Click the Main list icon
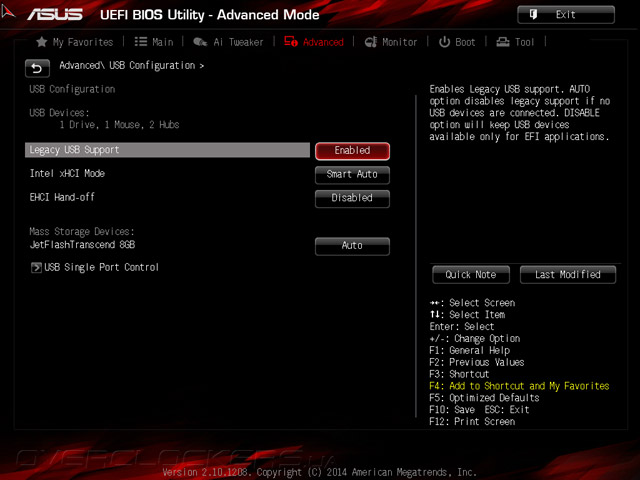This screenshot has height=480, width=640. 141,42
